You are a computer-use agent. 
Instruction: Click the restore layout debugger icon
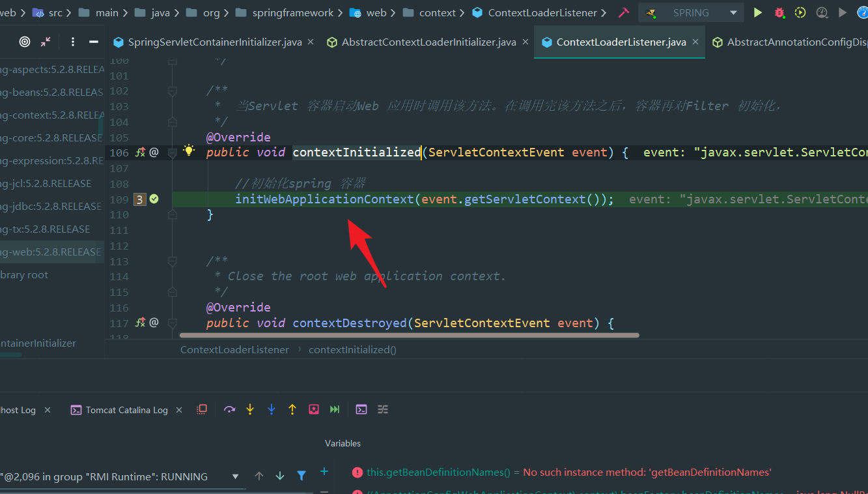tap(202, 409)
